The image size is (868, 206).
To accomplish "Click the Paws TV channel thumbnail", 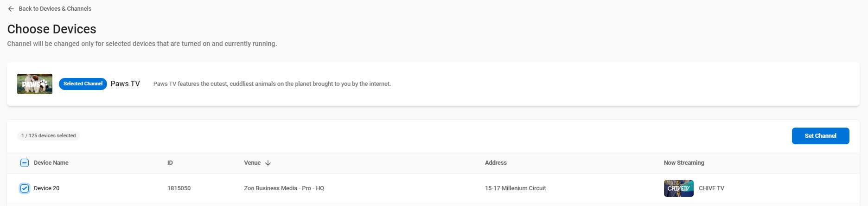I will click(35, 84).
